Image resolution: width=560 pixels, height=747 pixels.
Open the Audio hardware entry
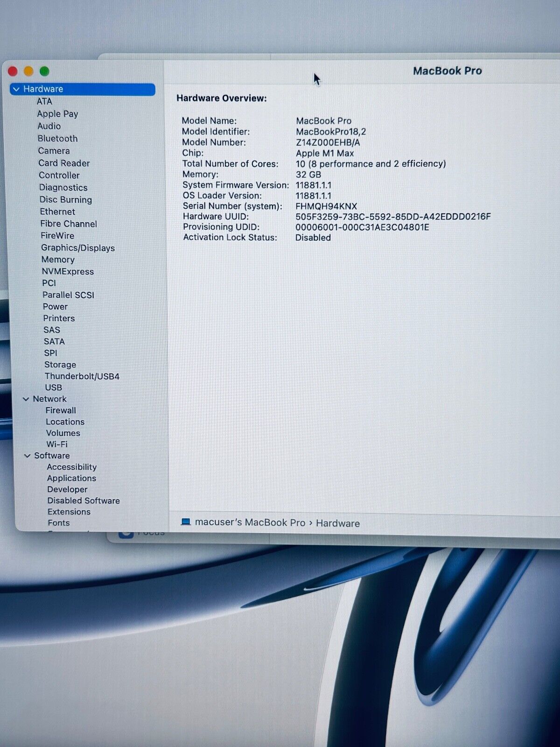[x=49, y=126]
